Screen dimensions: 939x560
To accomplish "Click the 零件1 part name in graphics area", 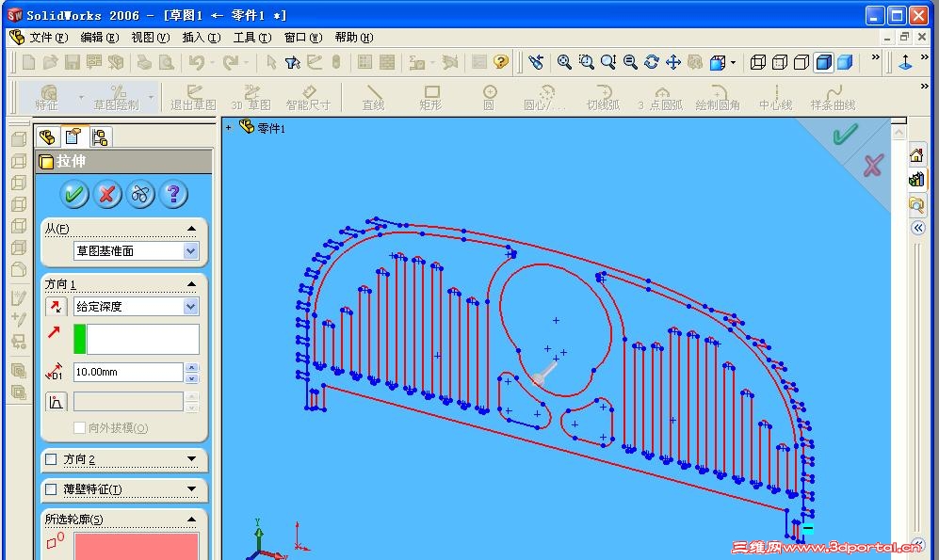I will [x=271, y=128].
